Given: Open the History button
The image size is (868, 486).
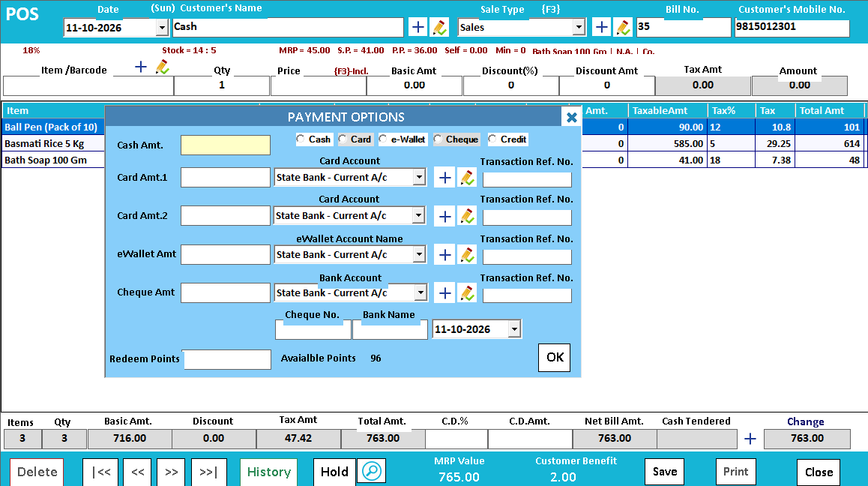Looking at the screenshot, I should click(269, 472).
